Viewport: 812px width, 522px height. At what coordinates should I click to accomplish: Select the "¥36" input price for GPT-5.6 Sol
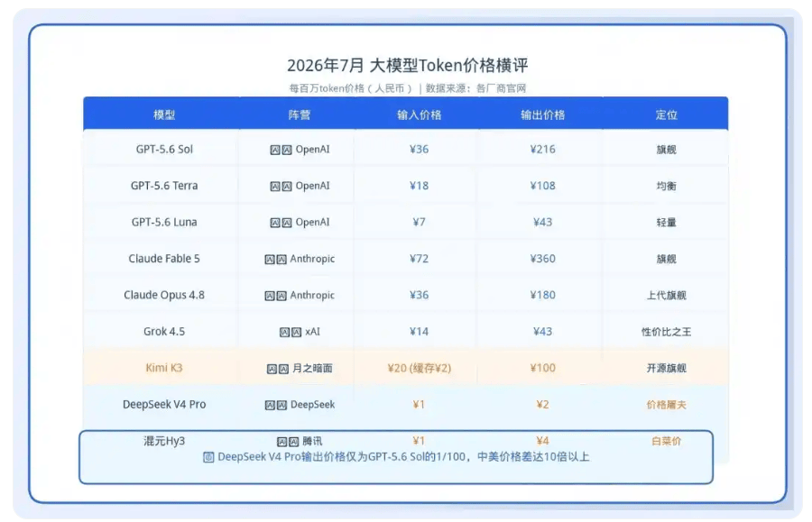point(419,150)
